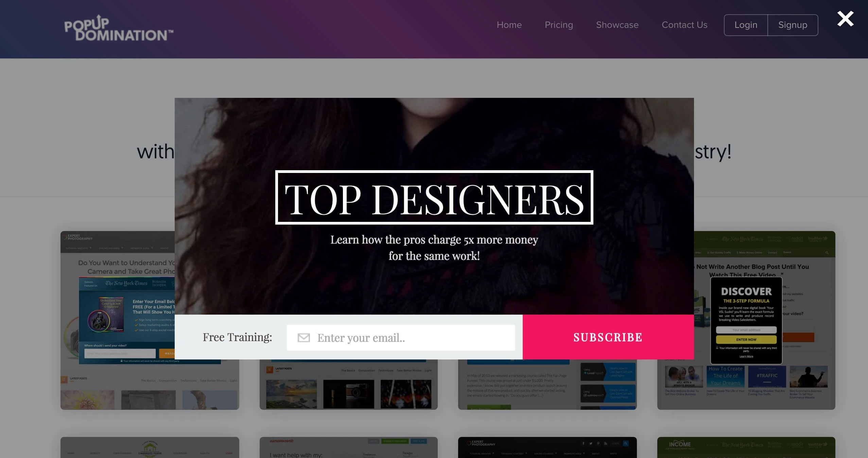Open the Contact Us page
868x458 pixels.
684,25
